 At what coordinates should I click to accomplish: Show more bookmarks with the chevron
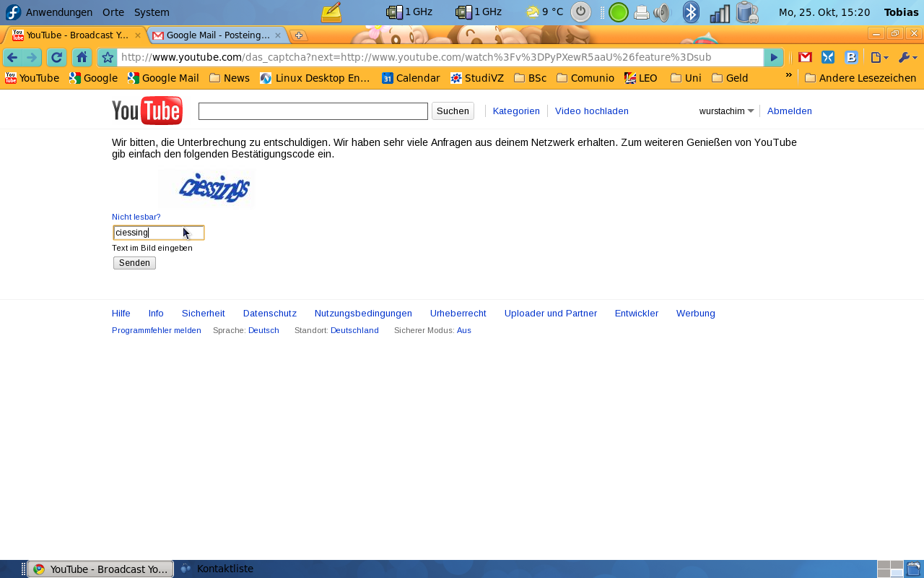[789, 75]
